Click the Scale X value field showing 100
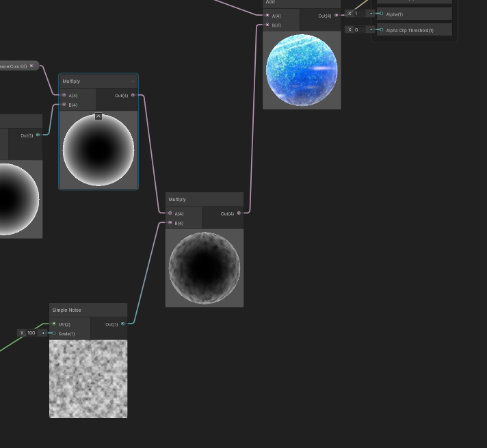The width and height of the screenshot is (487, 448). click(x=31, y=333)
